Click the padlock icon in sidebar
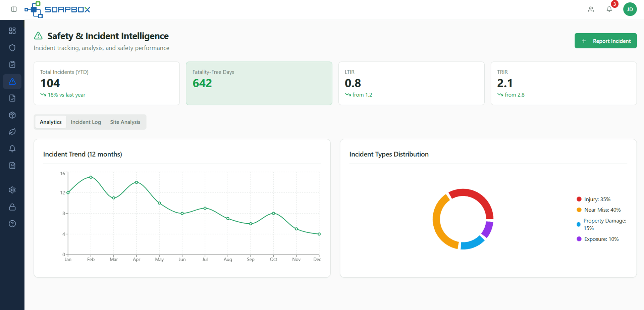Screen dimensions: 644x310 12,207
